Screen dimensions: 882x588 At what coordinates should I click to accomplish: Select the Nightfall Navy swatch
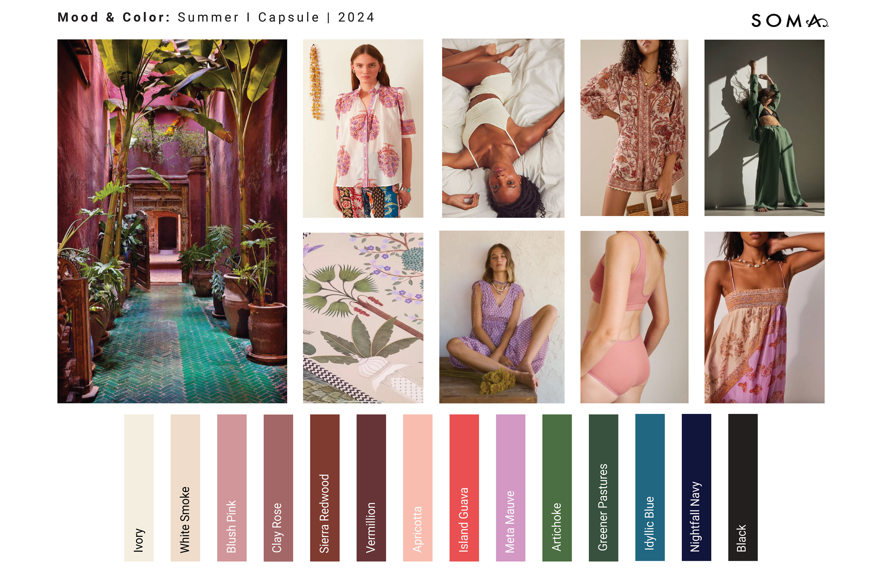697,487
